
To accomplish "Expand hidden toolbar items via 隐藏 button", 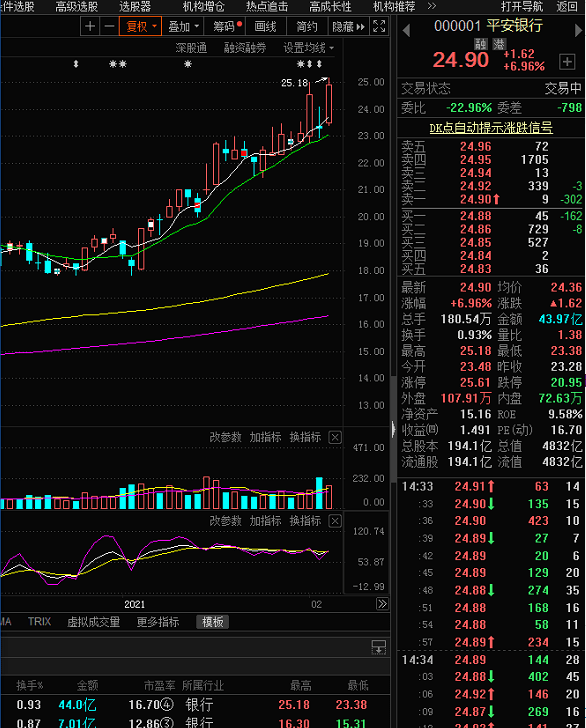I will click(348, 26).
